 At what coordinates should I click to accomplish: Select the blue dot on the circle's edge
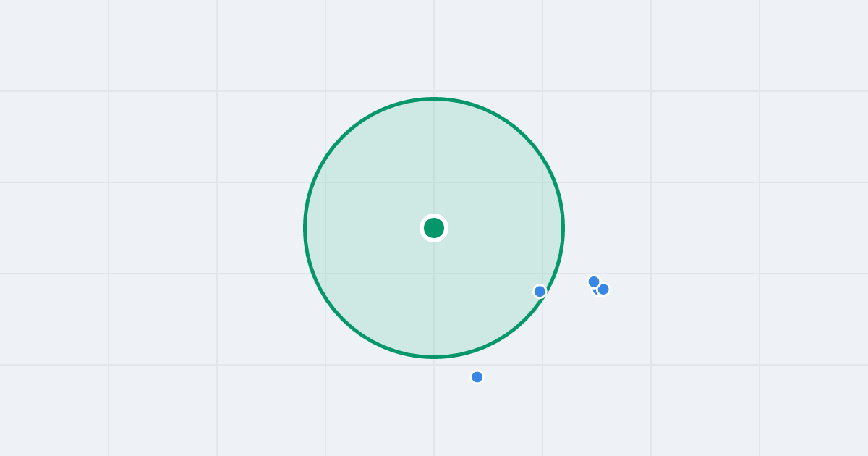click(x=540, y=291)
